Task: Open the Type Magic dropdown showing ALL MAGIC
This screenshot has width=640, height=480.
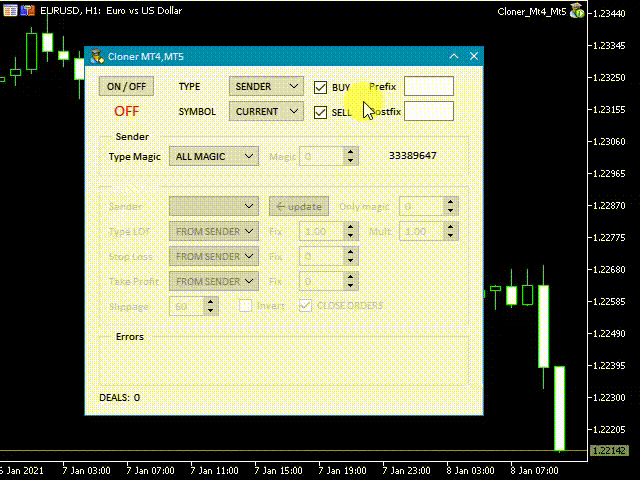Action: tap(214, 156)
